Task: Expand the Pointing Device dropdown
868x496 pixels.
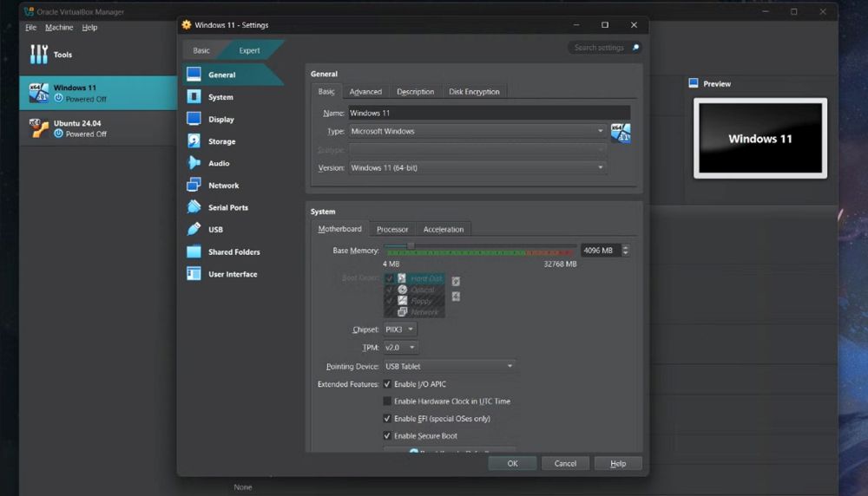Action: tap(450, 366)
